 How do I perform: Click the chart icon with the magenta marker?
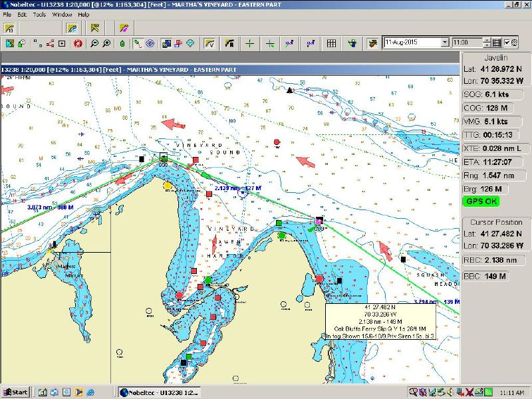pyautogui.click(x=124, y=28)
